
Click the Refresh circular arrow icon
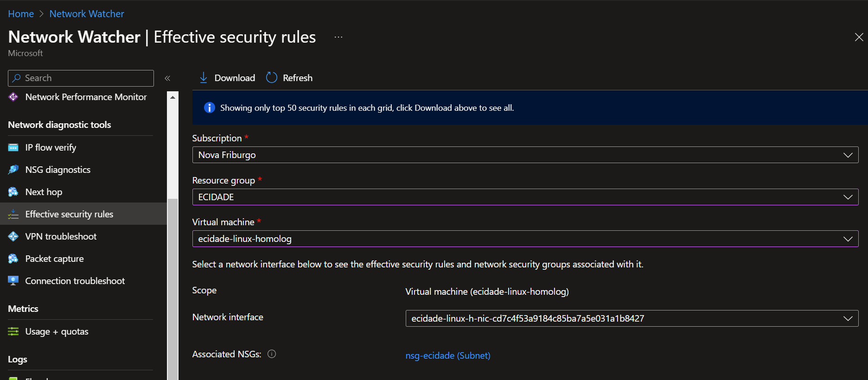[272, 77]
